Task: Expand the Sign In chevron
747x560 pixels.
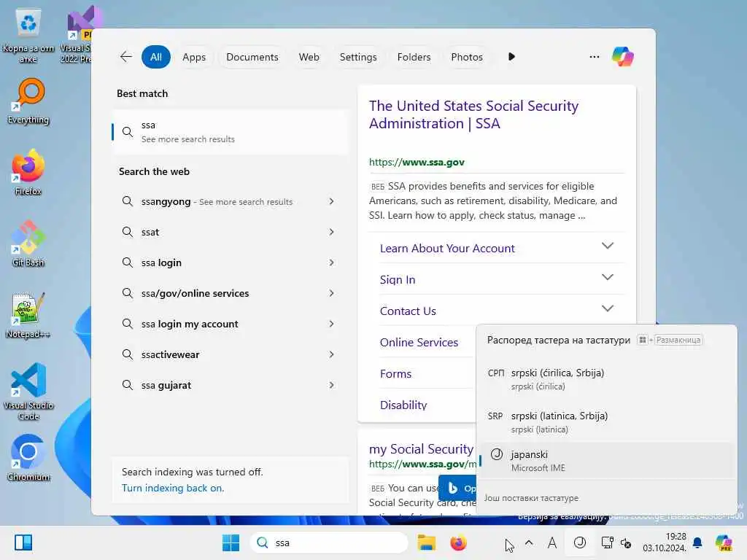Action: tap(607, 278)
